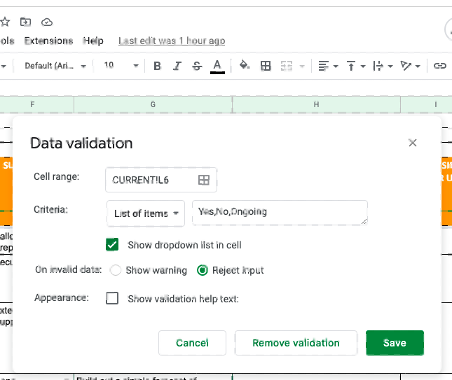Open the font size dropdown
Screen dimensions: 452x380
pyautogui.click(x=121, y=66)
